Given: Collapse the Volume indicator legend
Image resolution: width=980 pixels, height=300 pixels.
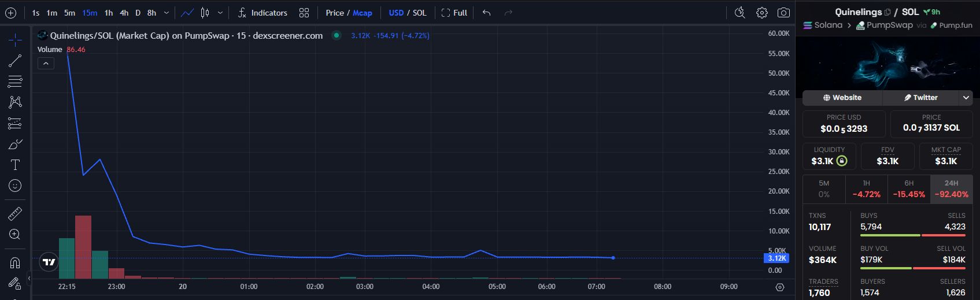Looking at the screenshot, I should [46, 63].
